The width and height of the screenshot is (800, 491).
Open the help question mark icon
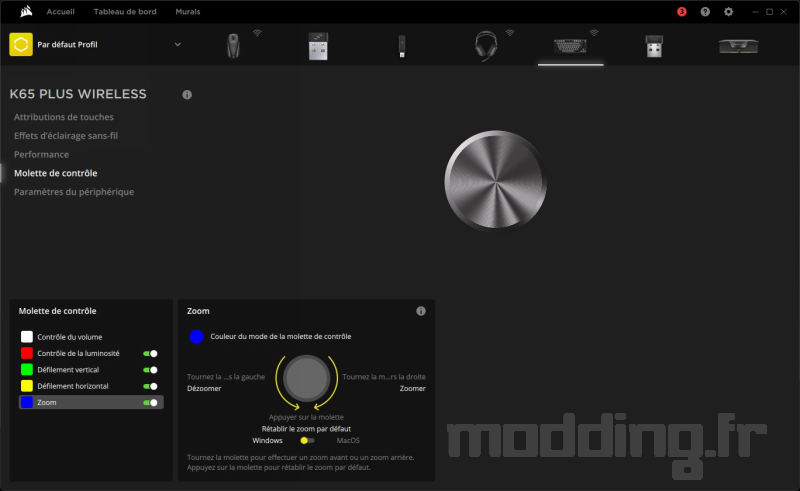coord(705,12)
